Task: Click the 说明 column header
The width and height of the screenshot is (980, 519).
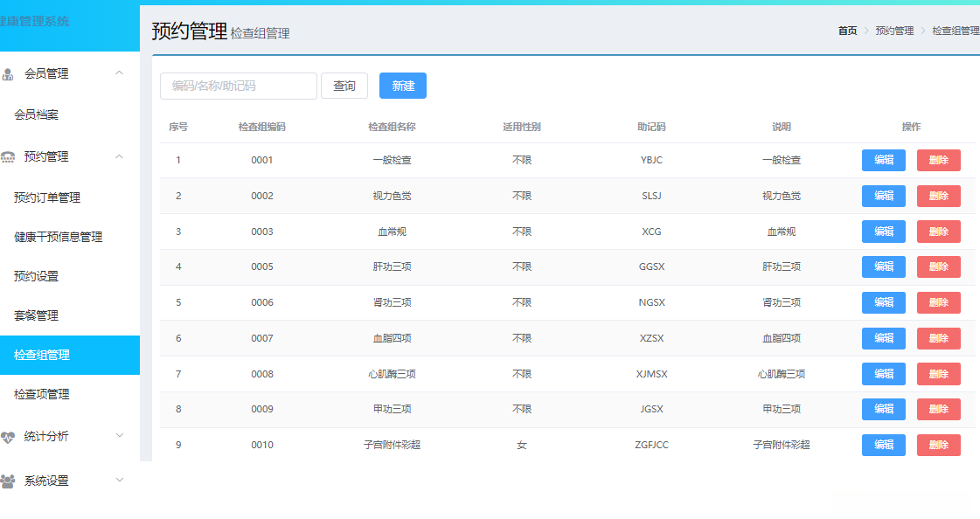Action: [782, 127]
